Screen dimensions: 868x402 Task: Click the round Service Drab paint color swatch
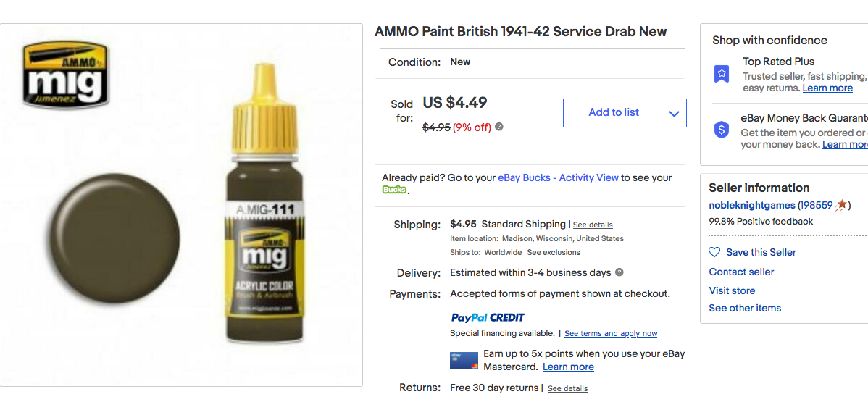pos(117,237)
